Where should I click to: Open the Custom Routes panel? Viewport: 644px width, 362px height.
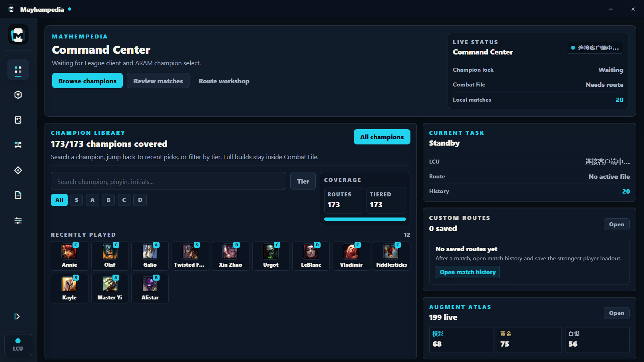[x=616, y=224]
